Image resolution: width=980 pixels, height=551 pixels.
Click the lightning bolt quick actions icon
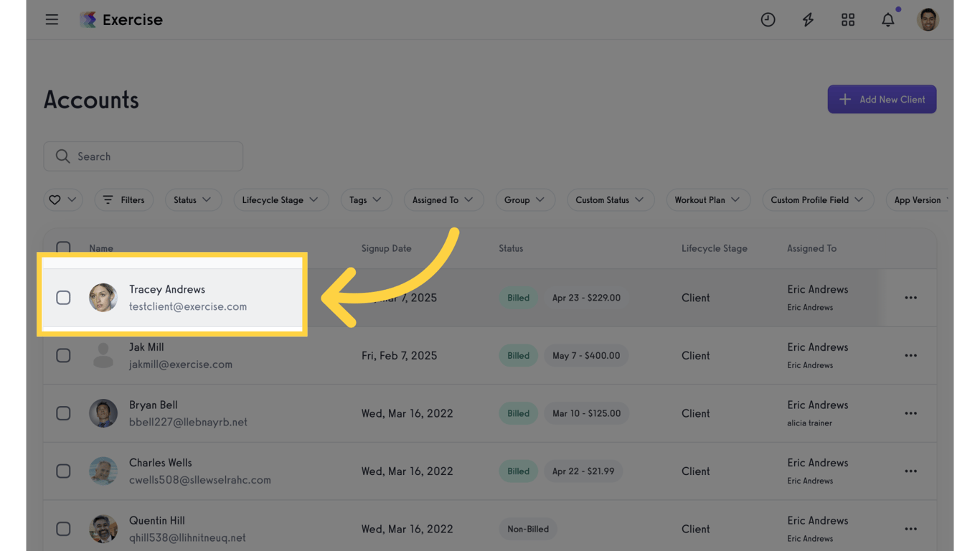[808, 19]
